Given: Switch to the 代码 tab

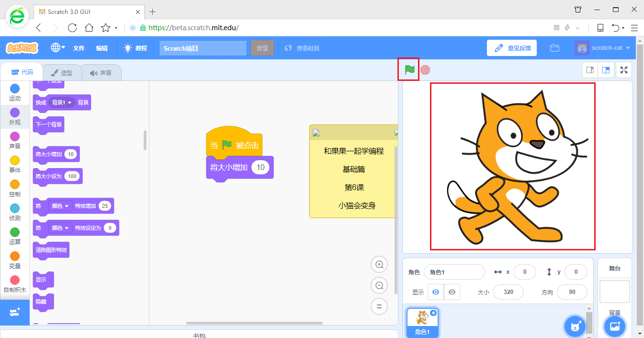Looking at the screenshot, I should 22,72.
